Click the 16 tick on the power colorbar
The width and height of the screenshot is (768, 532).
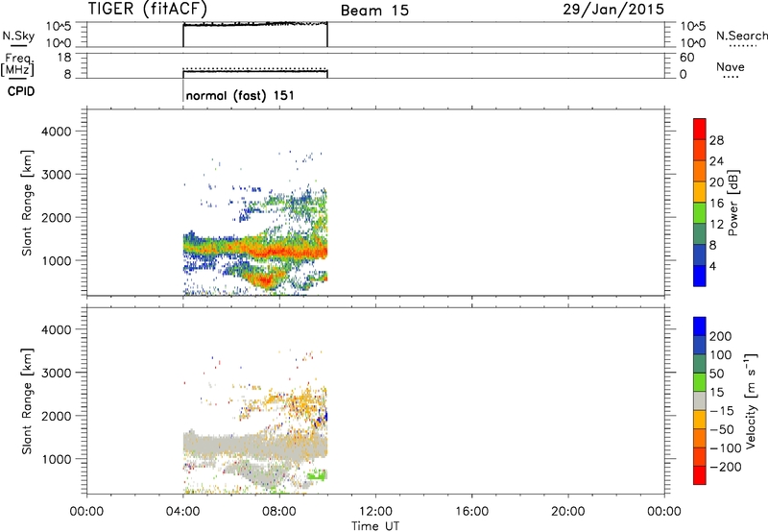click(x=716, y=204)
